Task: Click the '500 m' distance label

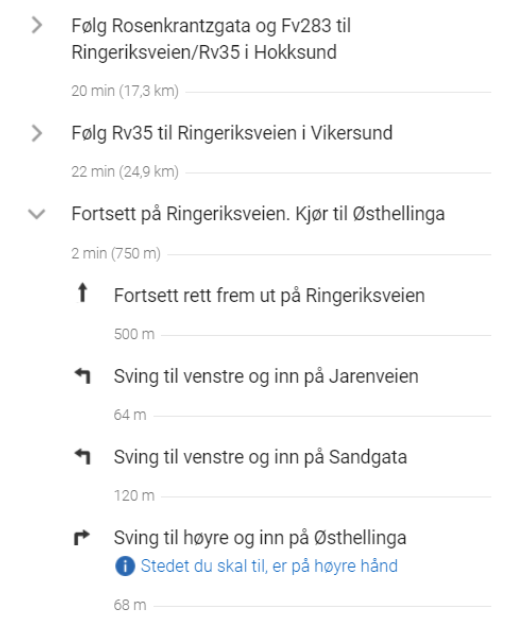Action: point(134,334)
